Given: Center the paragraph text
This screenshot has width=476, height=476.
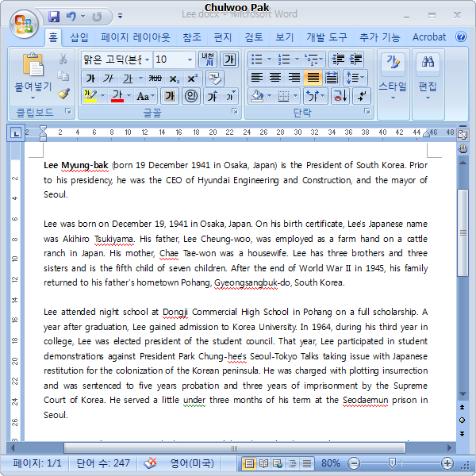Looking at the screenshot, I should coord(275,78).
